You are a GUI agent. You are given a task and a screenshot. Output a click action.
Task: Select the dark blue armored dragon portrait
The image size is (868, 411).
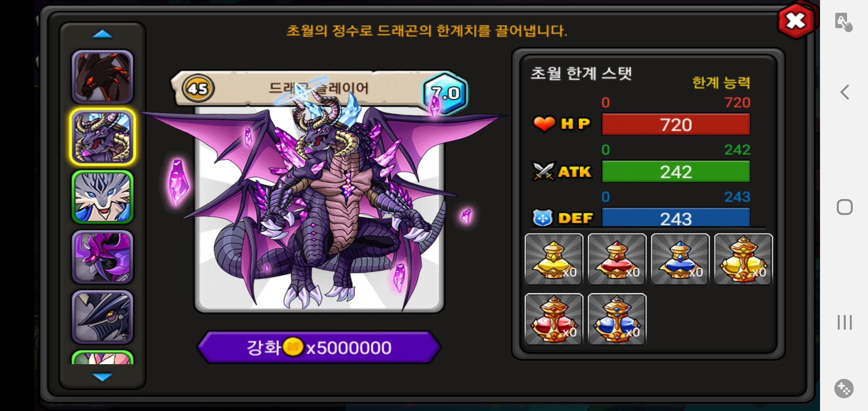point(102,317)
